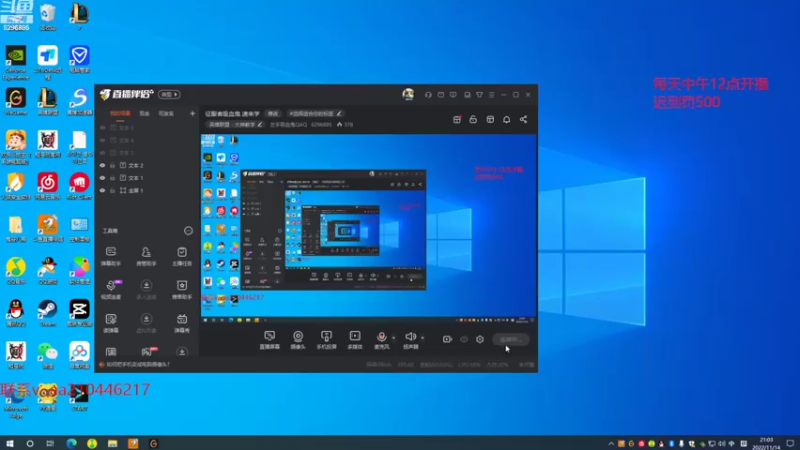Click the pencil beside the game category

(x=260, y=124)
